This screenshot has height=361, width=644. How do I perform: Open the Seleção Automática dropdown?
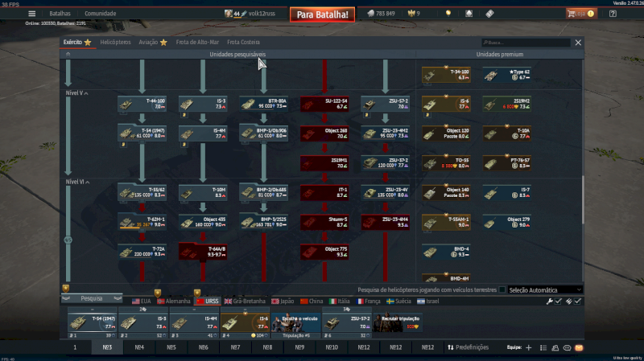545,289
